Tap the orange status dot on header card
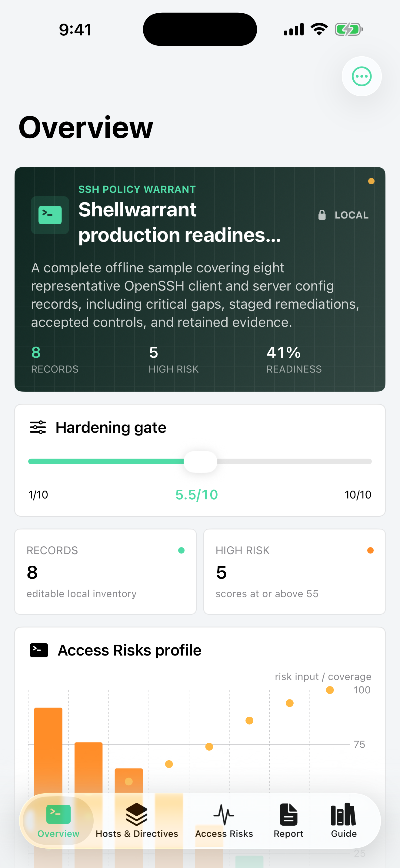 pyautogui.click(x=371, y=181)
